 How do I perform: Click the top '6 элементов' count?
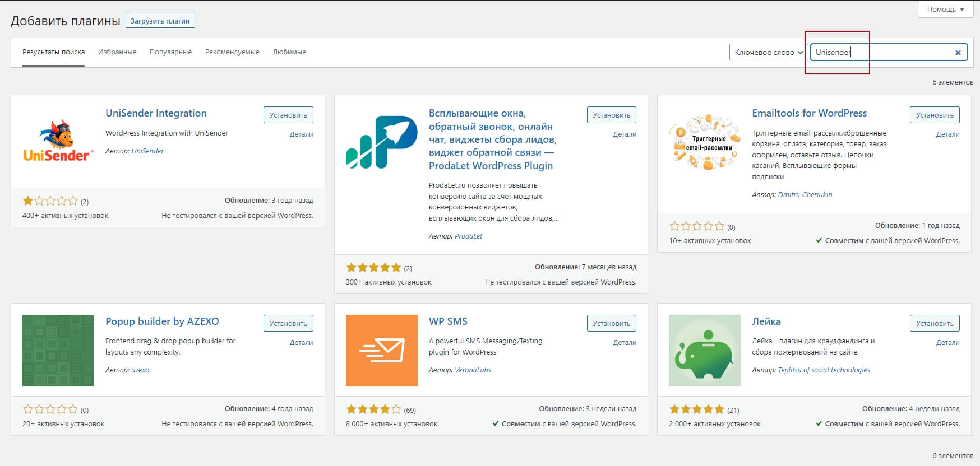pyautogui.click(x=953, y=82)
